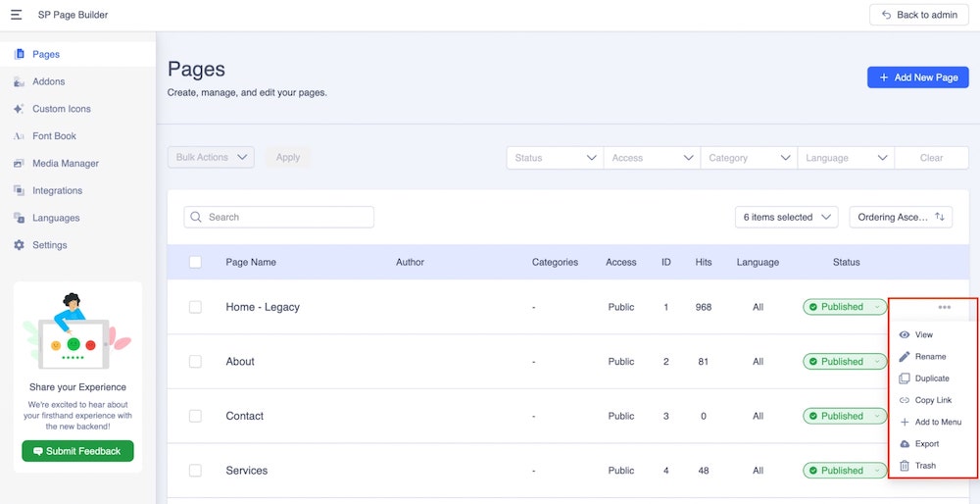Screen dimensions: 980x504
Task: Choose Trash from the context menu
Action: (x=924, y=466)
